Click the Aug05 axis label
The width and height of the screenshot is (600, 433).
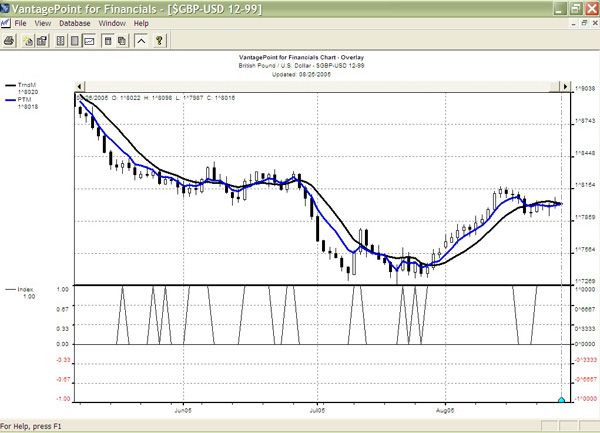445,410
